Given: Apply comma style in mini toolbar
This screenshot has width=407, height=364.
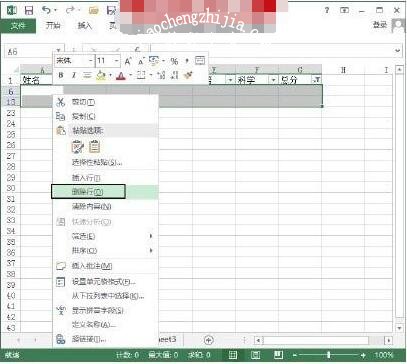Looking at the screenshot, I should coord(187,61).
